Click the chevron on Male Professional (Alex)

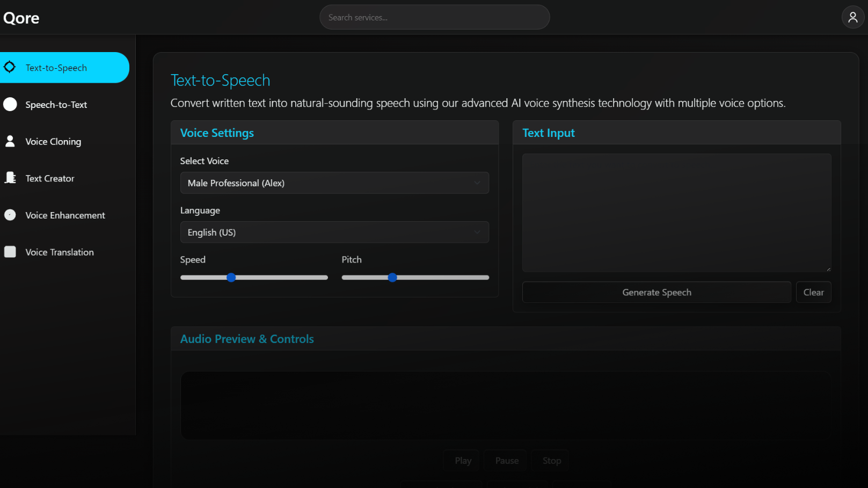coord(477,183)
